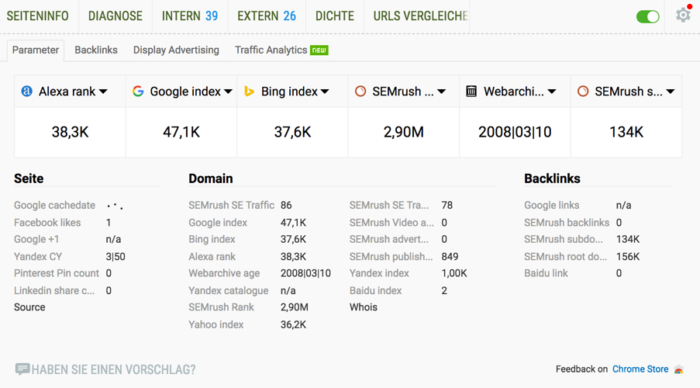Click the Yandex index value 1,00K

pos(454,273)
